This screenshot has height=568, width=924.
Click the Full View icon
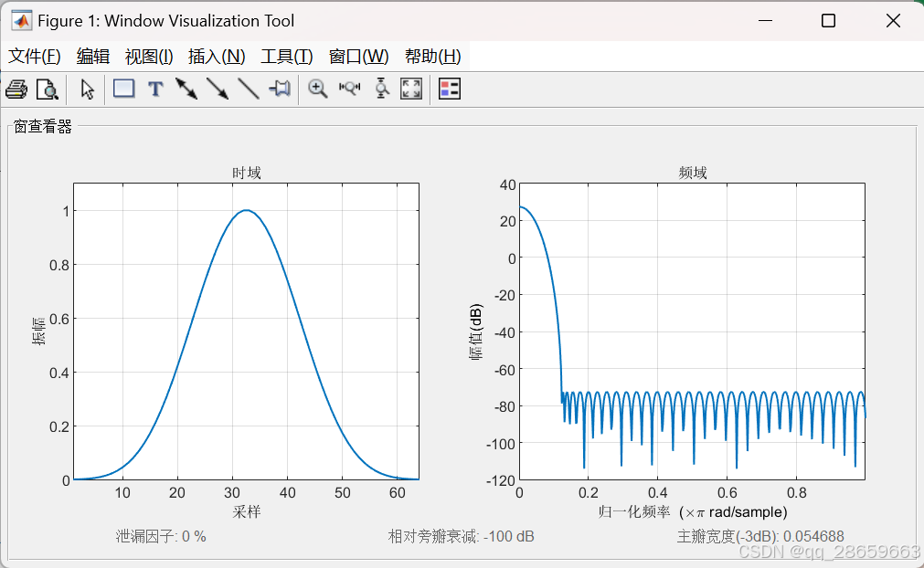point(411,89)
